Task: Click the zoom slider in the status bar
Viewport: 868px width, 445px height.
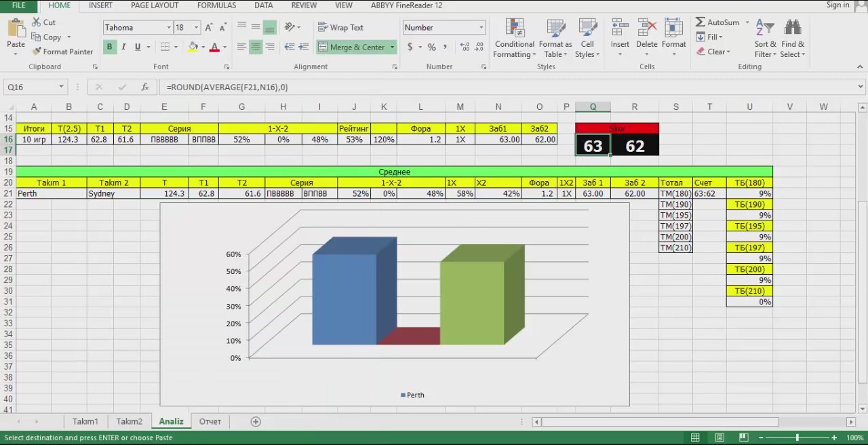Action: coord(797,438)
